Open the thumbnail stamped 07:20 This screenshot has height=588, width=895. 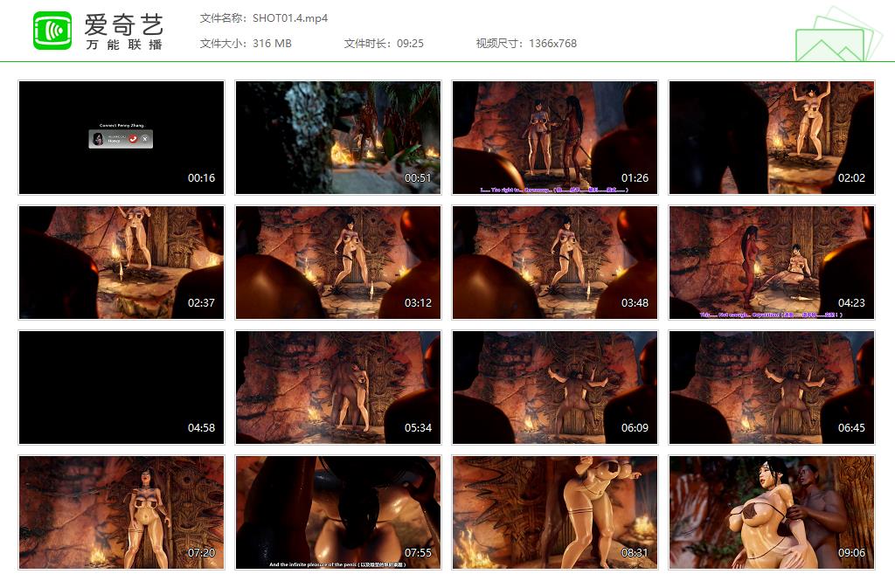pos(121,512)
